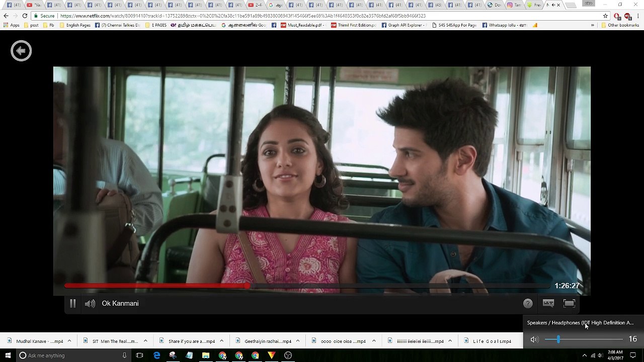The image size is (644, 362).
Task: Click the Cortana 'Ask me anything' search box
Action: [73, 355]
